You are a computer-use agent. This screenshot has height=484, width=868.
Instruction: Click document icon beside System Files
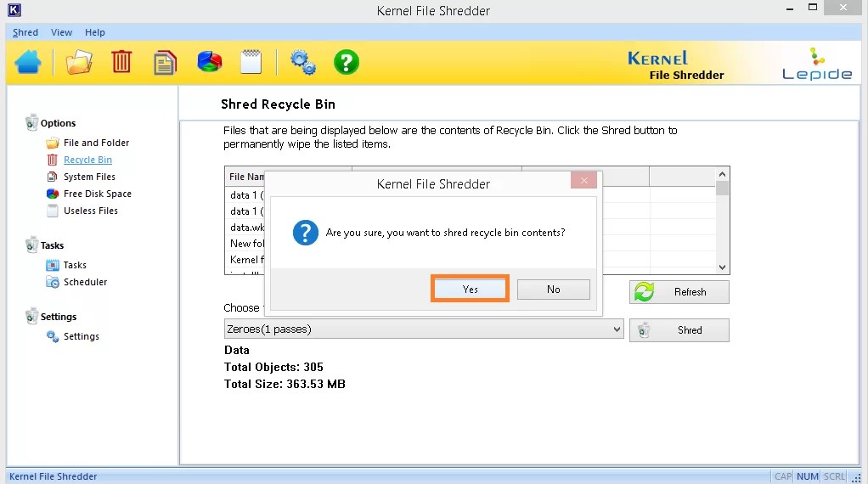click(x=53, y=177)
